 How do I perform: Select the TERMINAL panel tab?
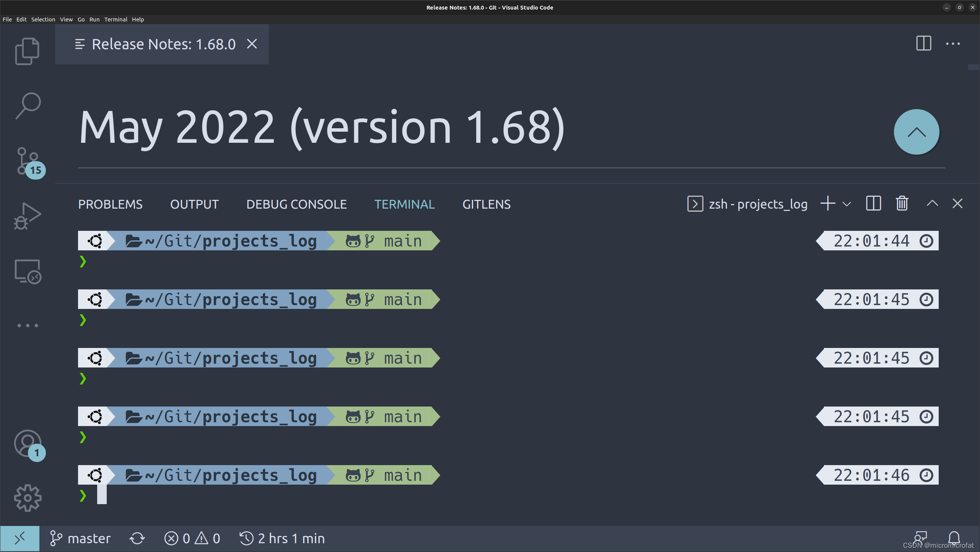coord(404,204)
